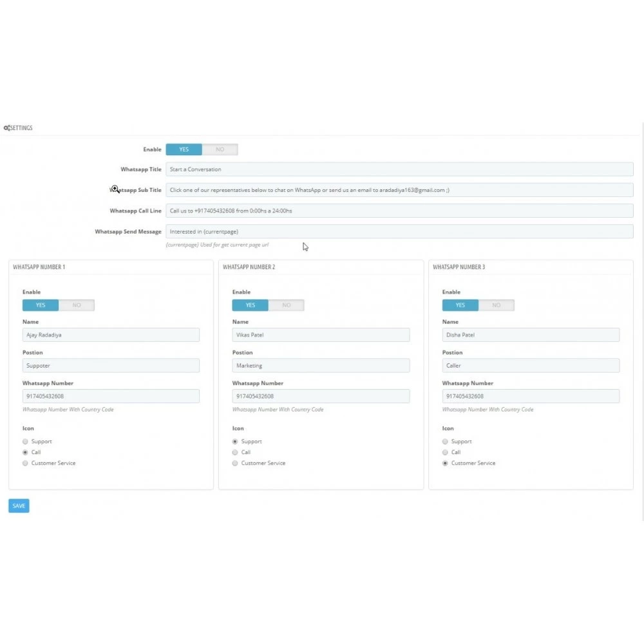Image resolution: width=644 pixels, height=644 pixels.
Task: Switch Whatsapp Number 1 Enable to NO
Action: pyautogui.click(x=77, y=305)
